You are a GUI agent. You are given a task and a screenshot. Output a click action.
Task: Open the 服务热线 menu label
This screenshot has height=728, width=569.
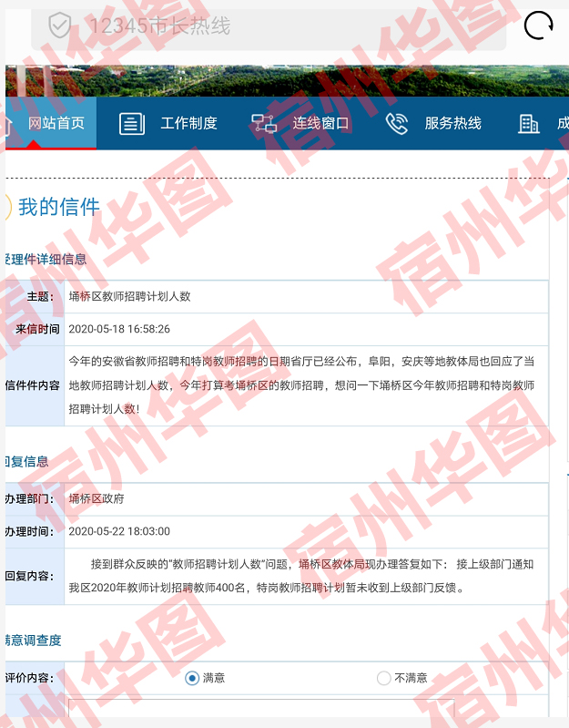pyautogui.click(x=452, y=123)
